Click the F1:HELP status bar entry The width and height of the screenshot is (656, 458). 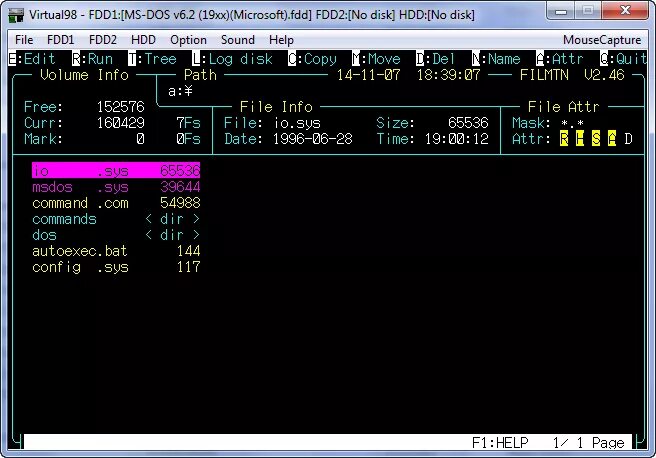[x=500, y=442]
